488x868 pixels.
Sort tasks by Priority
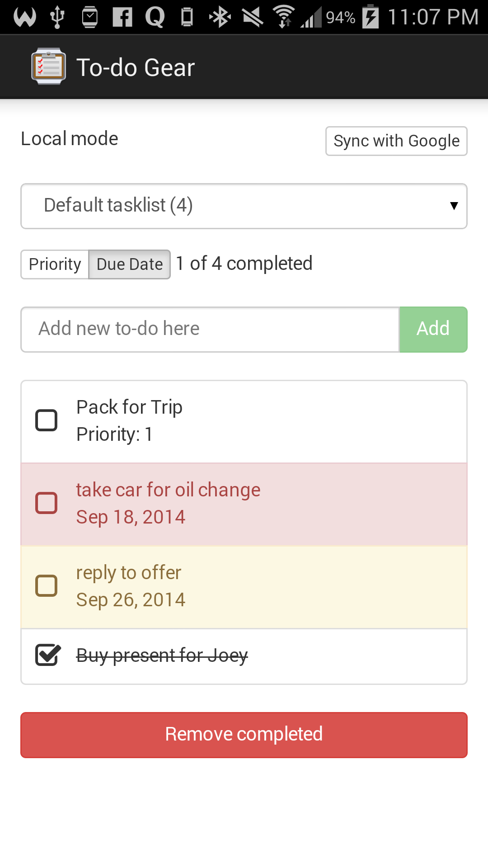pyautogui.click(x=55, y=264)
